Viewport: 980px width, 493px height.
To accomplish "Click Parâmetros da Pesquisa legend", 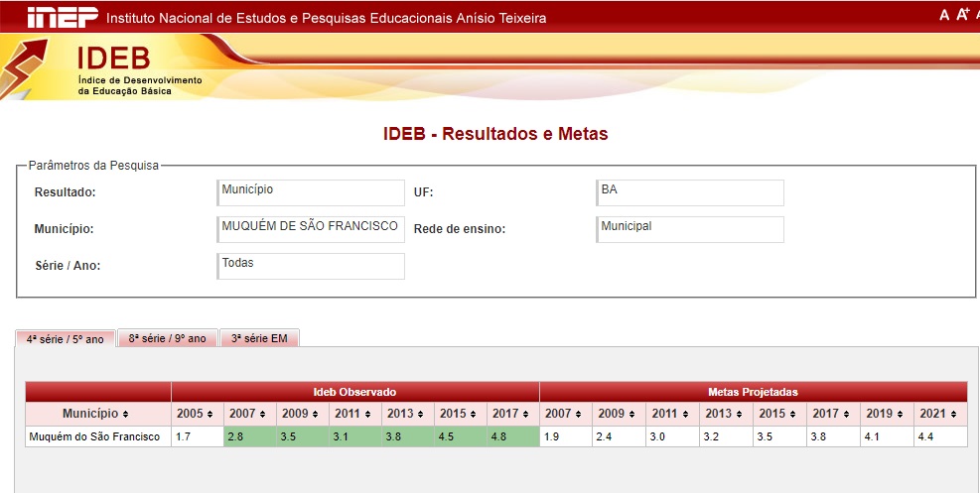I will click(x=93, y=166).
